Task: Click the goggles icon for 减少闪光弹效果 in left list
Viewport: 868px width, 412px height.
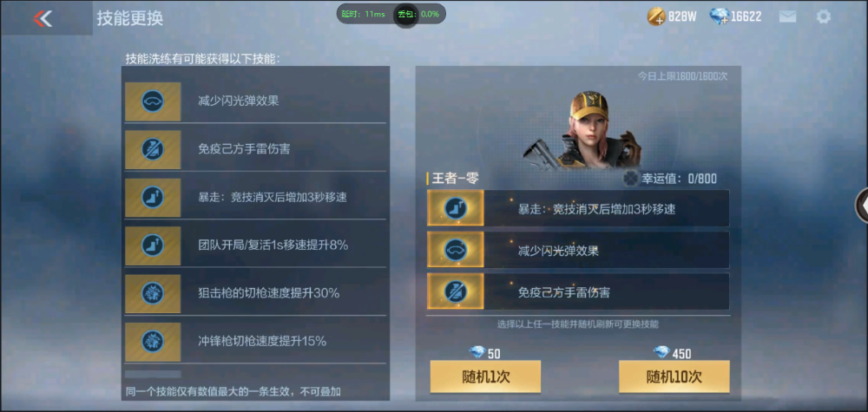Action: (153, 101)
